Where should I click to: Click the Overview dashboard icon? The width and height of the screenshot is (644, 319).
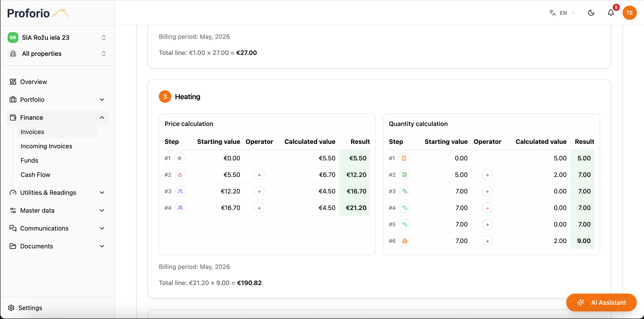[x=13, y=82]
